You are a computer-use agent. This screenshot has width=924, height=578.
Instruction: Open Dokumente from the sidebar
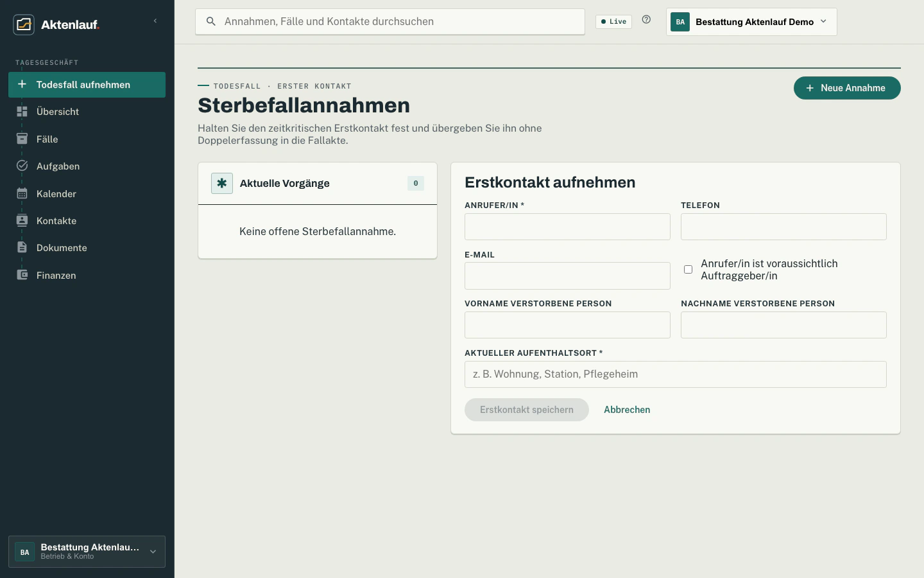(x=87, y=248)
